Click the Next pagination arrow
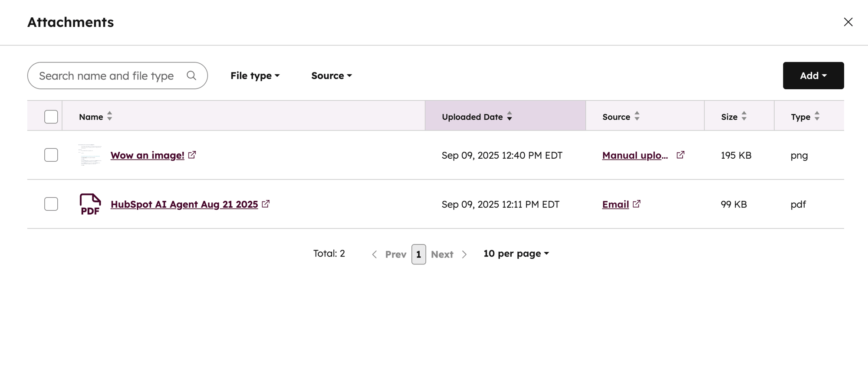868x365 pixels. coord(465,254)
